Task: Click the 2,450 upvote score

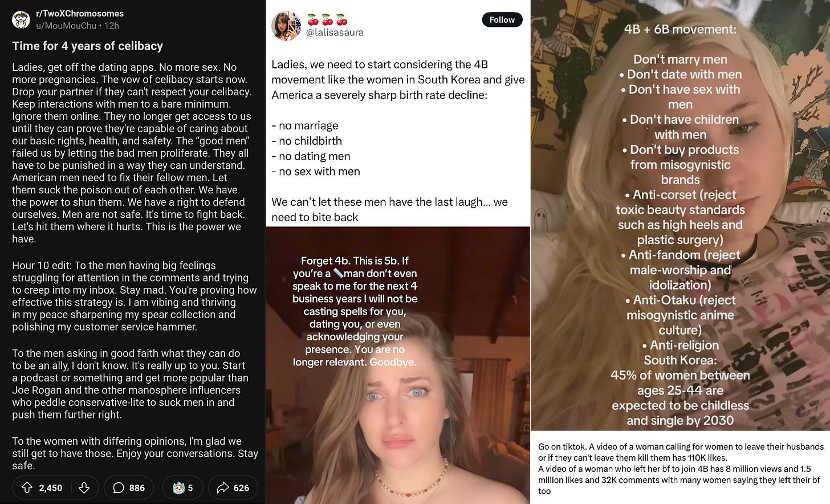Action: (51, 488)
